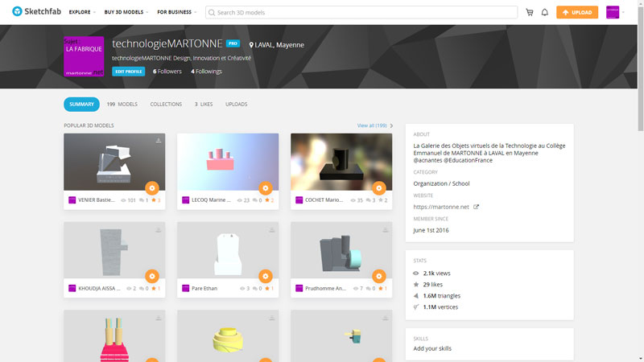The height and width of the screenshot is (362, 644).
Task: Click the download icon on the VENIER Bastie thumbnail
Action: [159, 141]
